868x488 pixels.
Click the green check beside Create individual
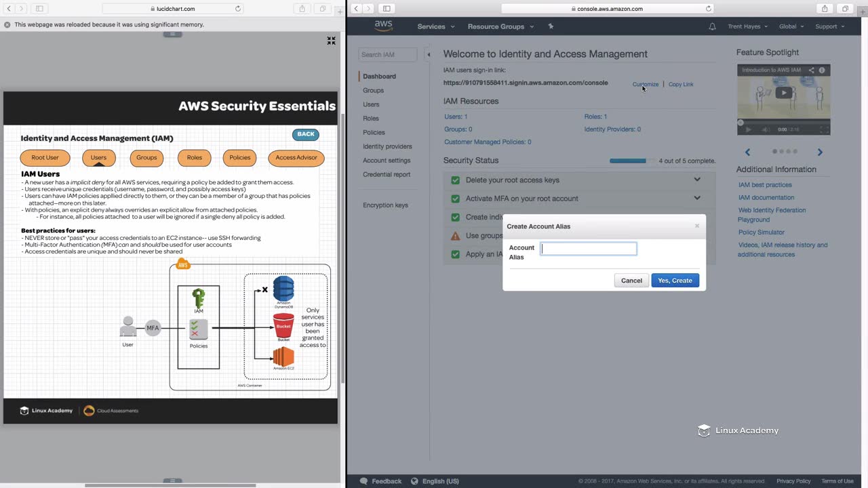pos(456,218)
